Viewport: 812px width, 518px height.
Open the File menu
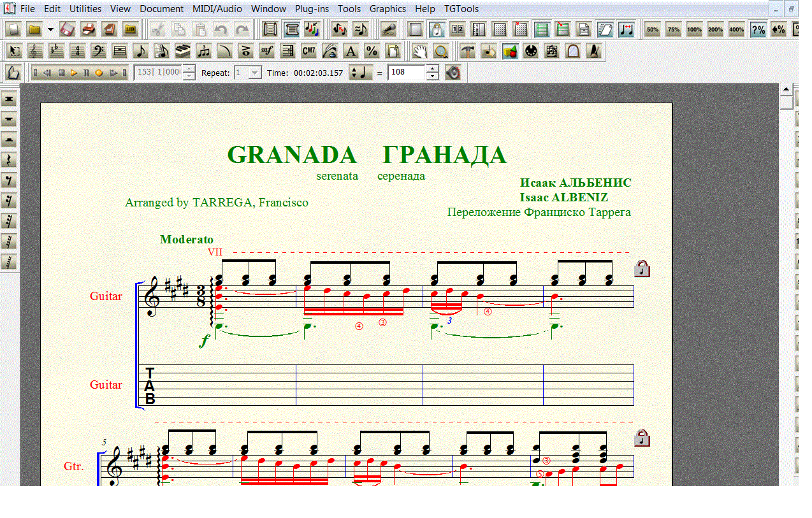[27, 9]
